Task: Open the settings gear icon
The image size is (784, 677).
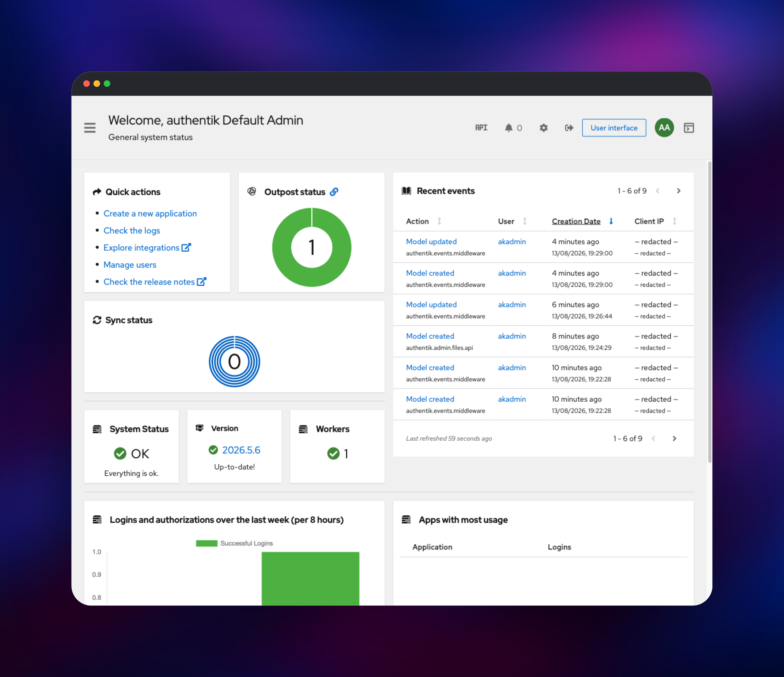Action: pyautogui.click(x=543, y=128)
